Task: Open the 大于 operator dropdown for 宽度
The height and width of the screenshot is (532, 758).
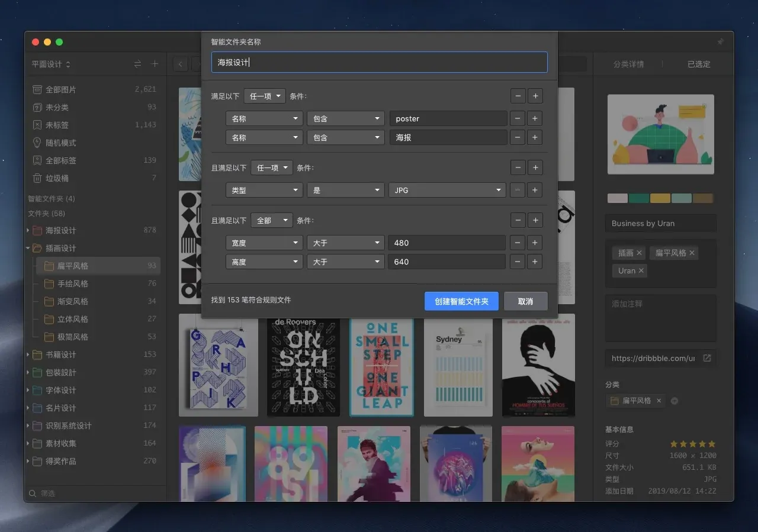Action: click(346, 243)
